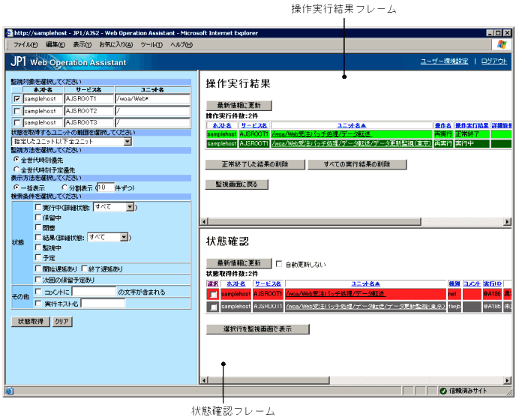Click the 実行ホスト名 text input field
Viewport: 516px width, 420px height.
click(x=103, y=303)
